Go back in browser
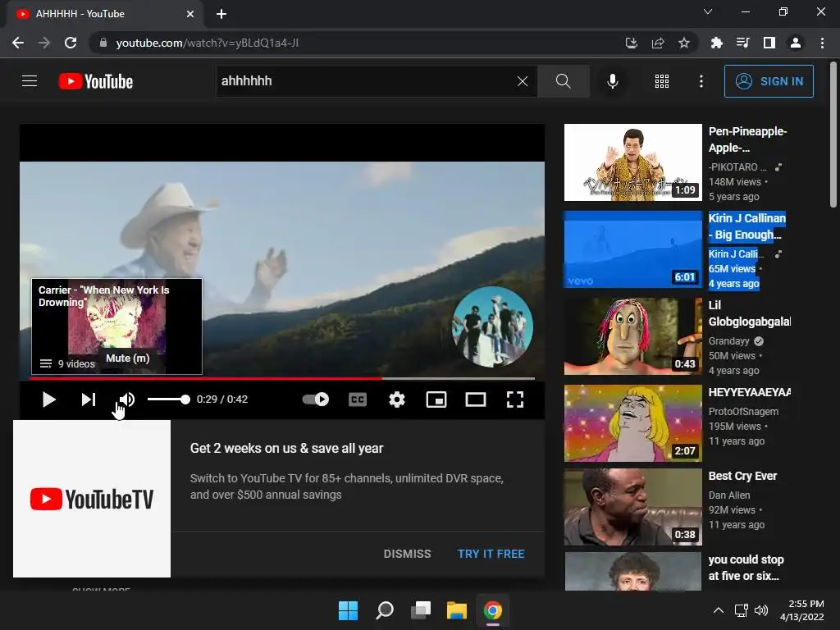 (18, 43)
